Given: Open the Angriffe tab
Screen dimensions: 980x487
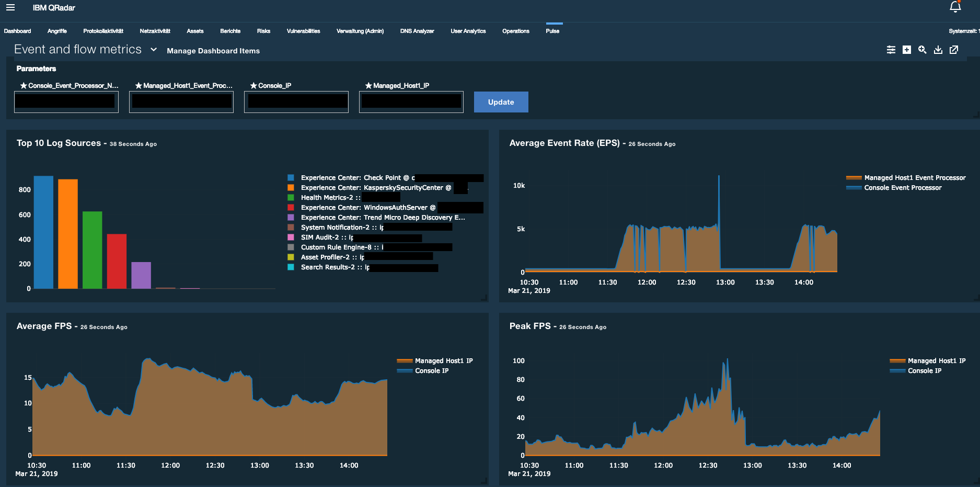Looking at the screenshot, I should click(x=57, y=31).
